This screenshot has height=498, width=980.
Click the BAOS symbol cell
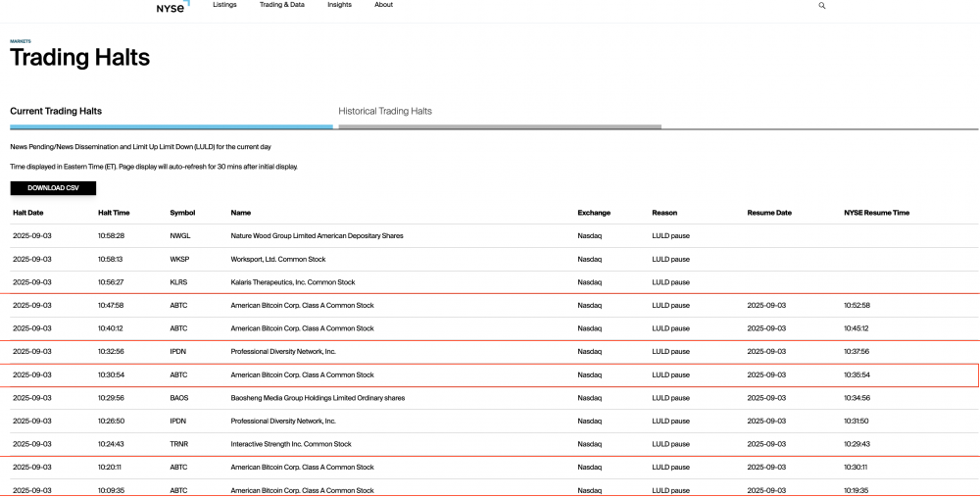tap(180, 398)
